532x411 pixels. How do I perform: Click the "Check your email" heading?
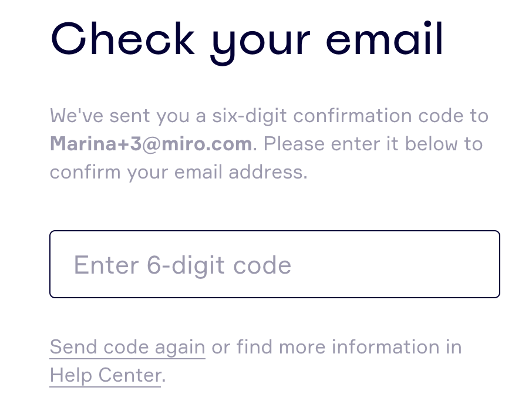click(x=247, y=40)
